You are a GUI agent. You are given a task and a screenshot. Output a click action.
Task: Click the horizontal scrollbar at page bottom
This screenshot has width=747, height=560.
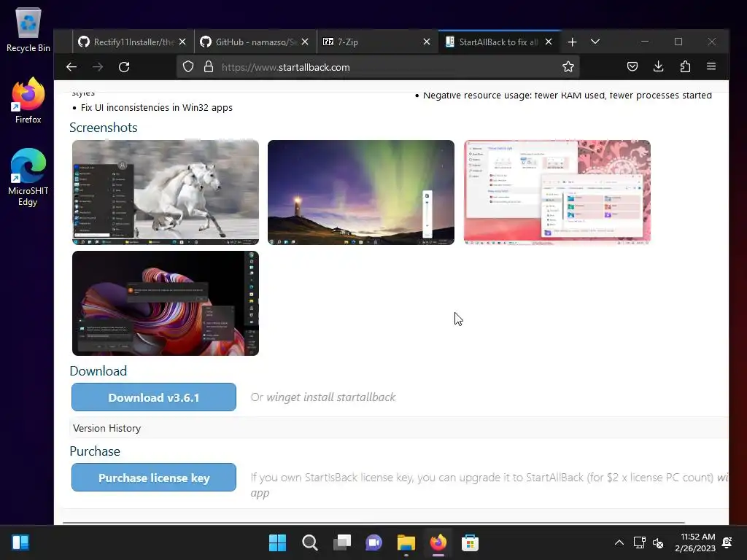pyautogui.click(x=374, y=522)
